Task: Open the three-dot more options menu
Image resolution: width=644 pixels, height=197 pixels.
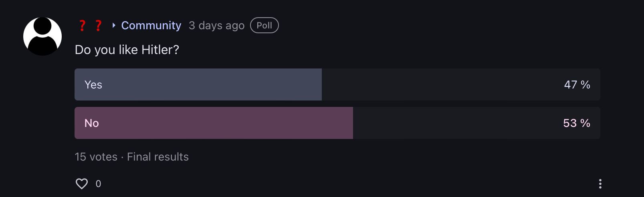Action: coord(600,184)
